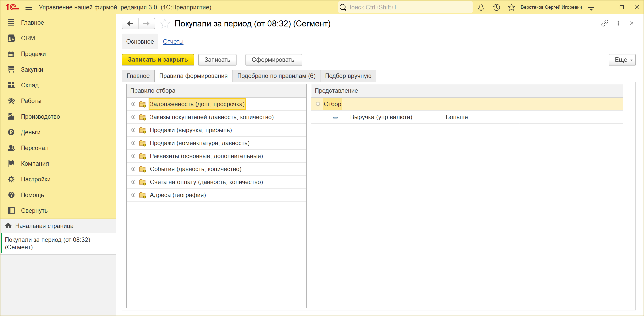Click username Верстаков Сергей Игоревич
644x316 pixels.
pyautogui.click(x=551, y=7)
